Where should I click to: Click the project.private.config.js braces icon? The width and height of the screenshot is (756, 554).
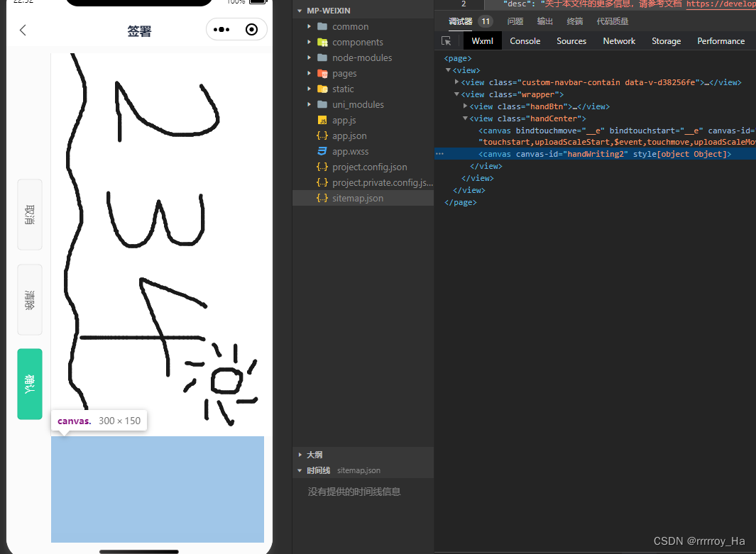point(322,182)
